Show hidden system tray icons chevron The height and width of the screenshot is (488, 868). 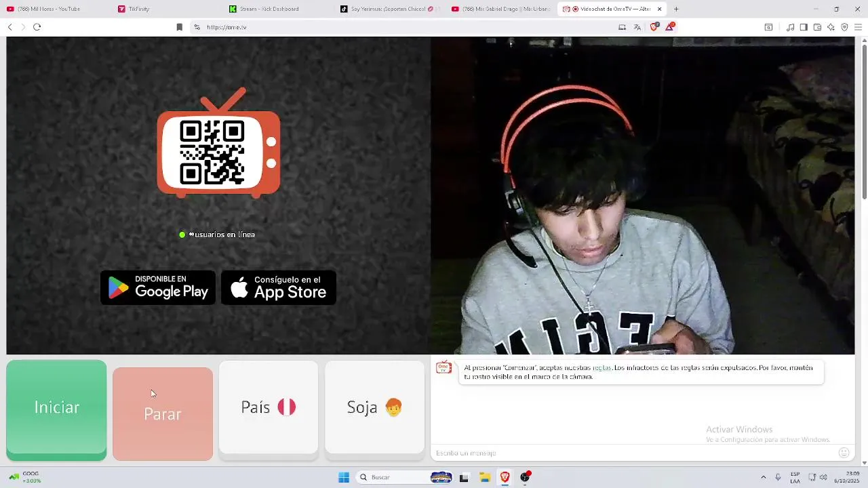[x=763, y=477]
